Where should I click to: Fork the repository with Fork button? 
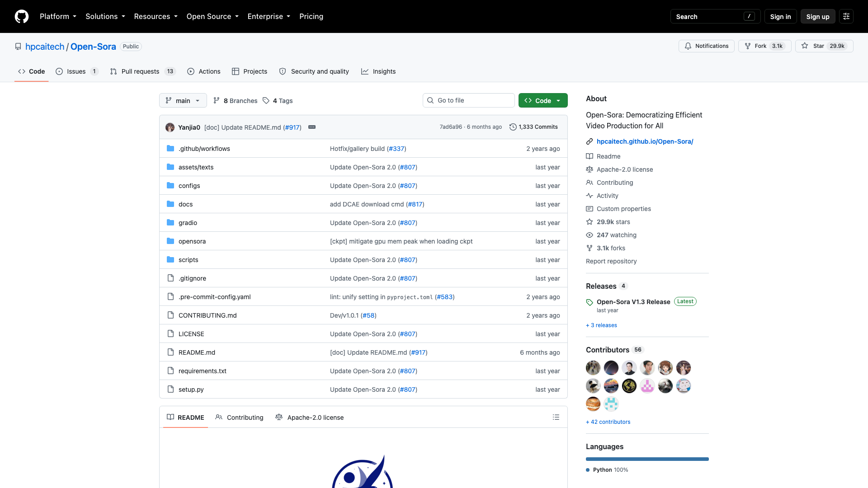tap(764, 46)
